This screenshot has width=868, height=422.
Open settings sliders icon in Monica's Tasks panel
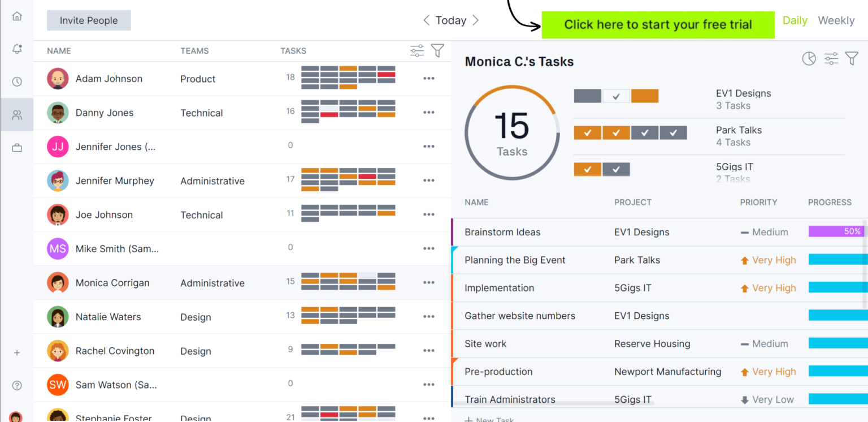coord(831,58)
